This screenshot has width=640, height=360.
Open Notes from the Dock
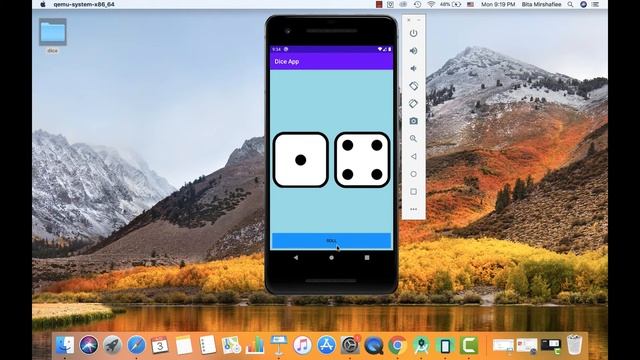click(x=184, y=345)
